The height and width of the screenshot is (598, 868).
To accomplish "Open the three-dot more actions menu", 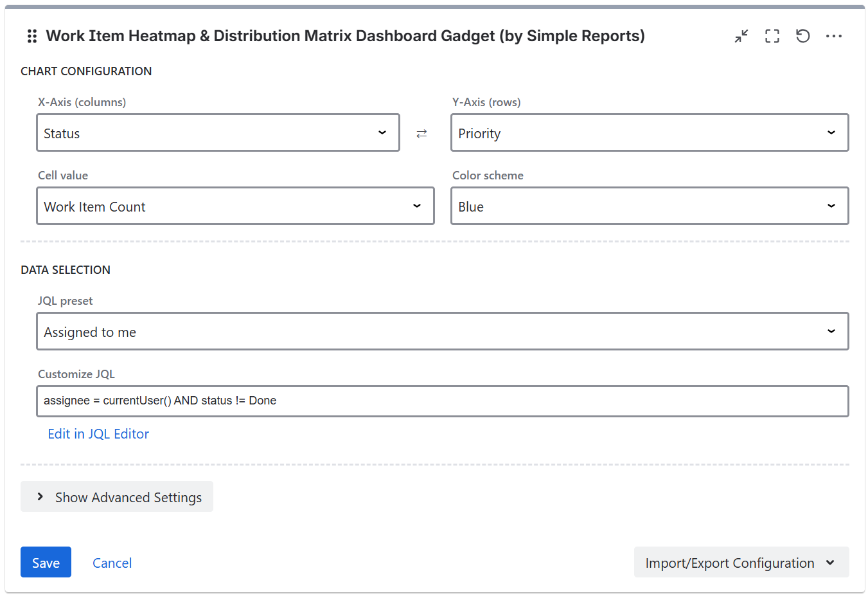I will pos(834,37).
